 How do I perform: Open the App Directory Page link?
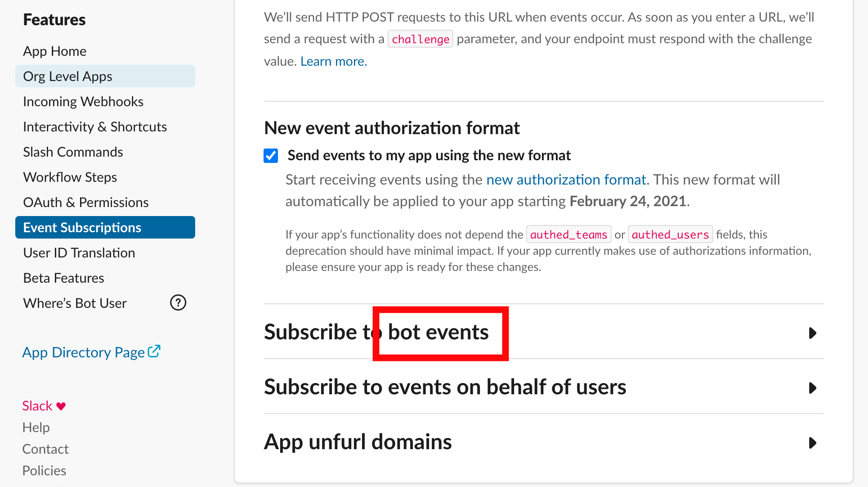84,352
